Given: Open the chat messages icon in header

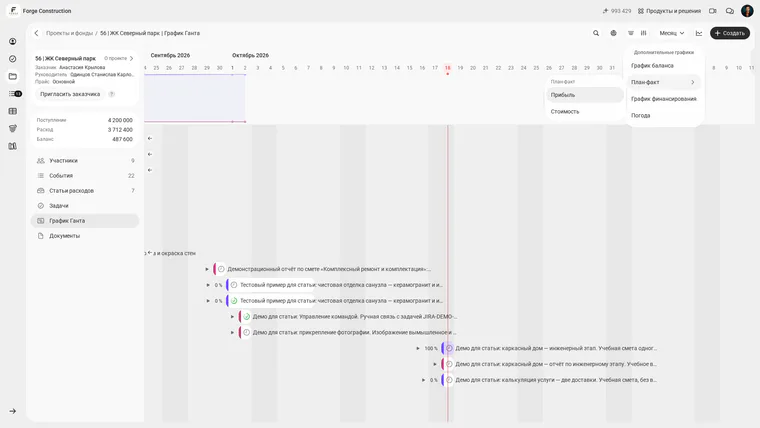Looking at the screenshot, I should [x=729, y=11].
